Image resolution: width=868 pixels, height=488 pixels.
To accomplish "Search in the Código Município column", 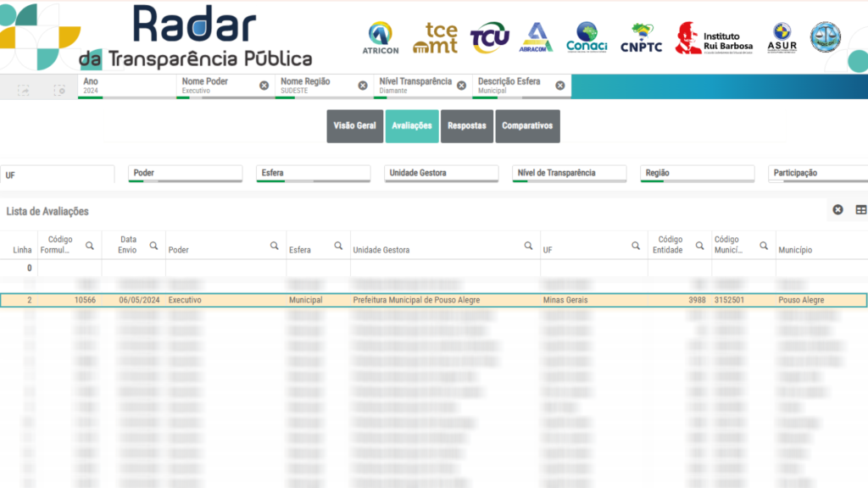I will tap(764, 246).
